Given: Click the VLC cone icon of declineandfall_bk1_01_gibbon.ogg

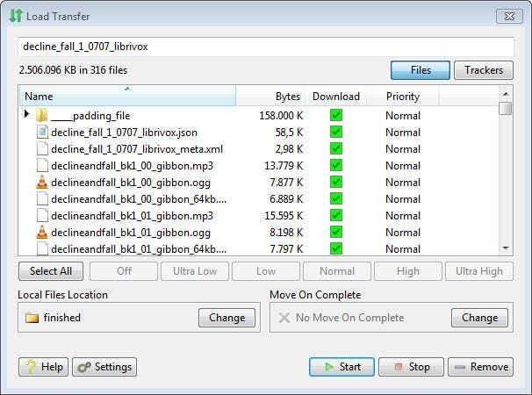Looking at the screenshot, I should (x=42, y=232).
